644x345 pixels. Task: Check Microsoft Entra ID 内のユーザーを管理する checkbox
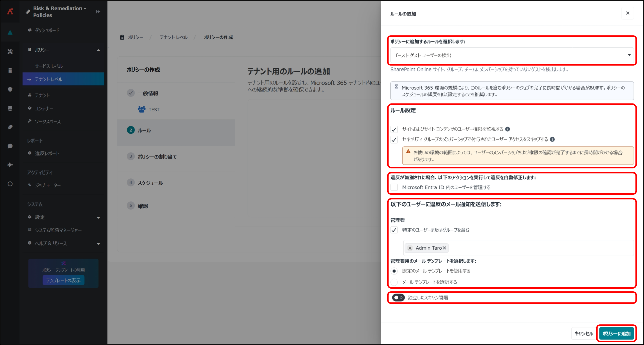[x=394, y=187]
